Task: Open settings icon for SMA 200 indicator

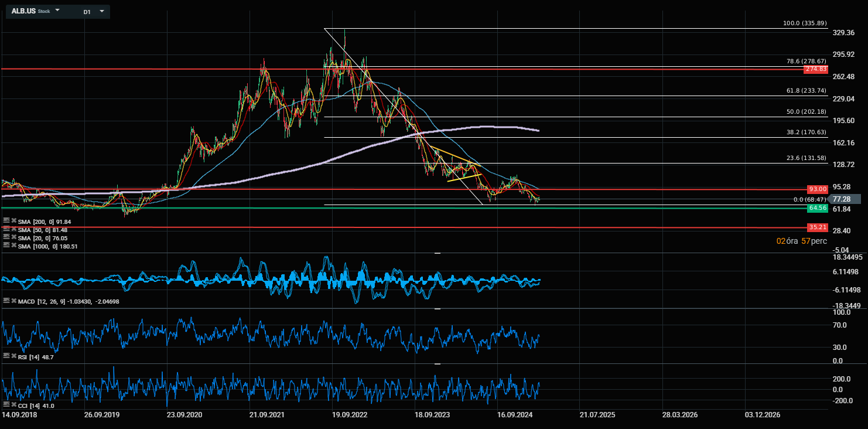Action: [6, 220]
